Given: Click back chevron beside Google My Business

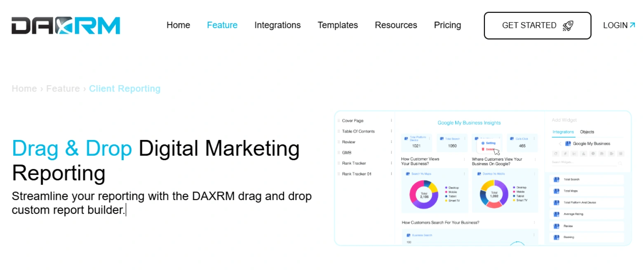Looking at the screenshot, I should 560,144.
